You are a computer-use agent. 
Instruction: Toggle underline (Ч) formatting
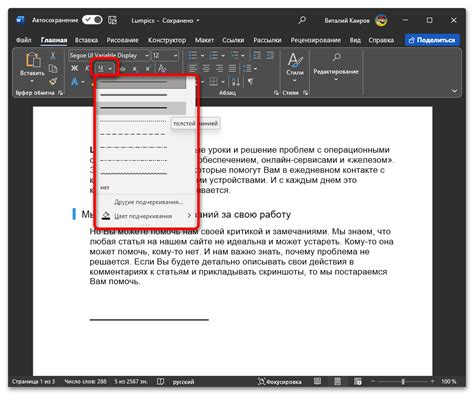click(100, 69)
